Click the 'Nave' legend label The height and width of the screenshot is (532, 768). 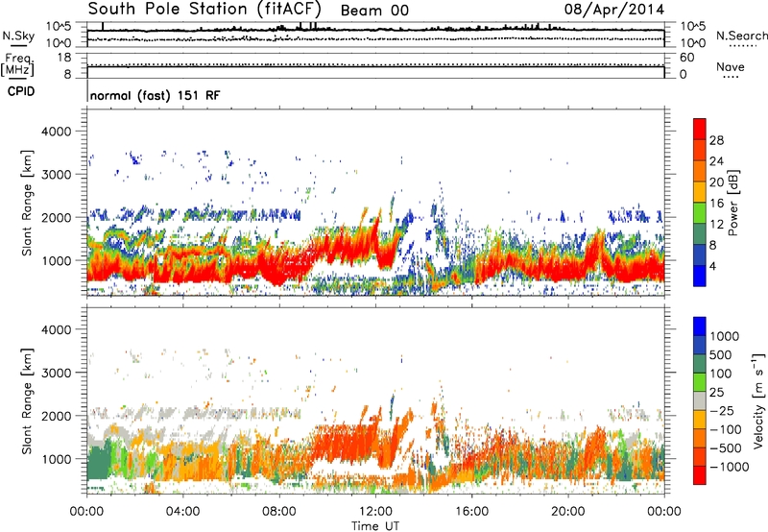(x=731, y=66)
